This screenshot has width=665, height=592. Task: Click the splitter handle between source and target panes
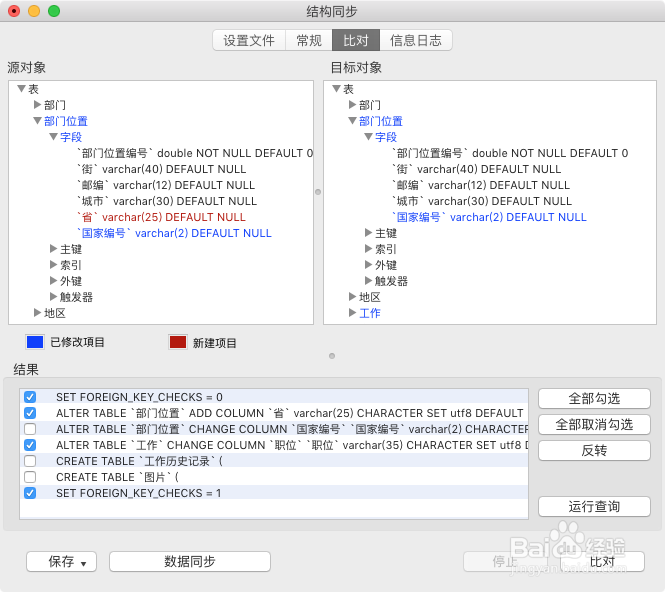(x=318, y=192)
